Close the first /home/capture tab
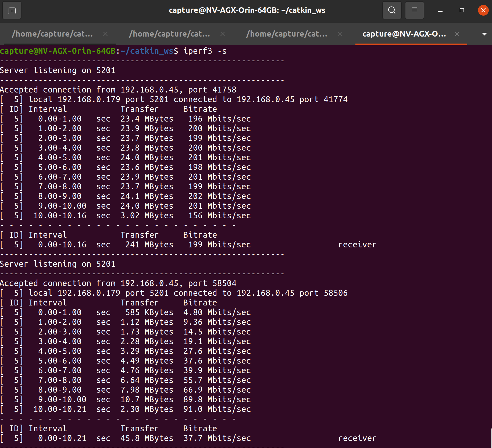492x448 pixels. [x=105, y=34]
